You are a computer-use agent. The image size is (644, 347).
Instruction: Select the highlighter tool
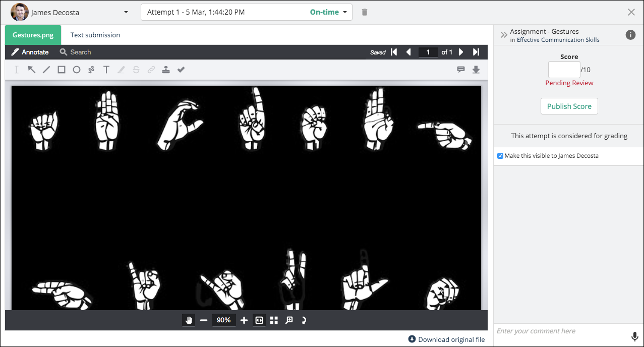click(121, 70)
